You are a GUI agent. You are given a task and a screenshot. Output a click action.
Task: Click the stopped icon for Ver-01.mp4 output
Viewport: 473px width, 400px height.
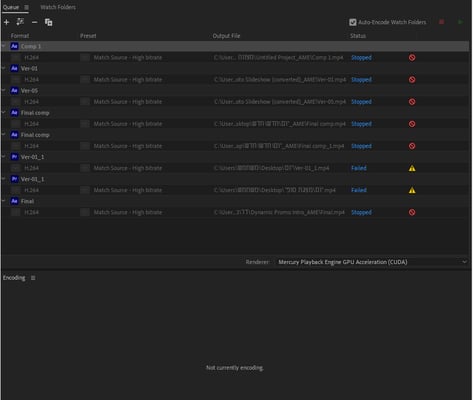pos(412,80)
